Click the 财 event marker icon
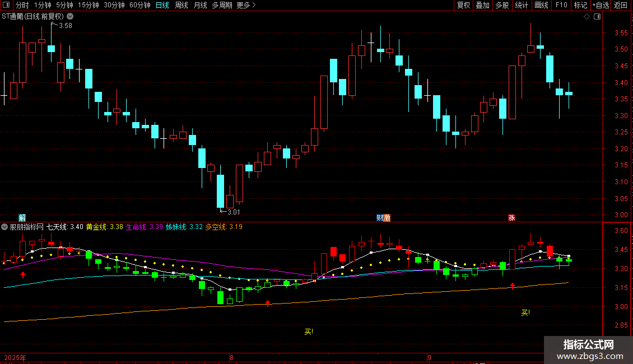 point(379,218)
